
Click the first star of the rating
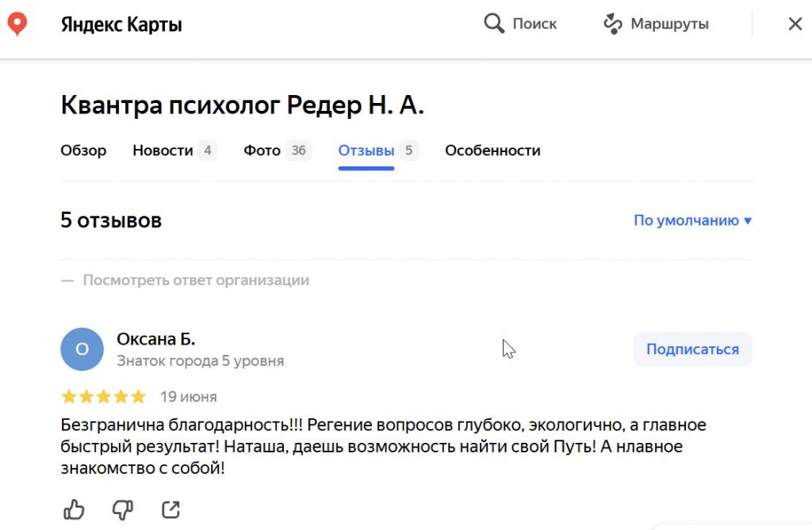point(67,396)
